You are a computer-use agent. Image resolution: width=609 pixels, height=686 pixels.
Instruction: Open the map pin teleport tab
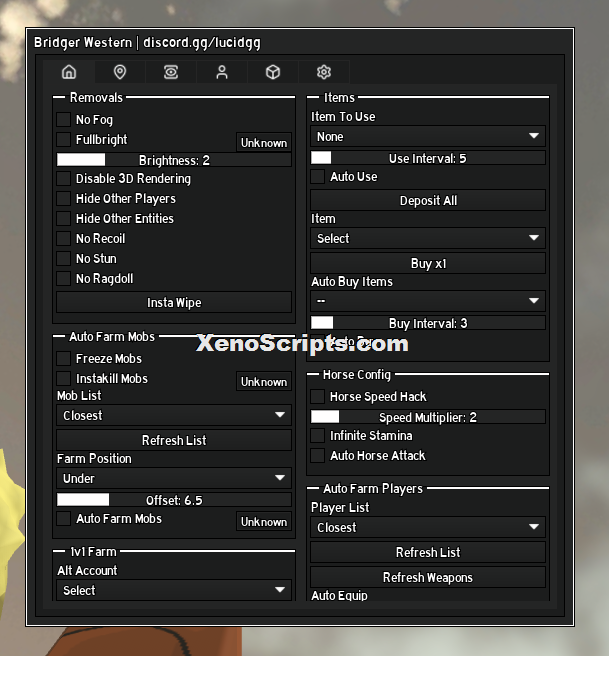click(x=120, y=72)
